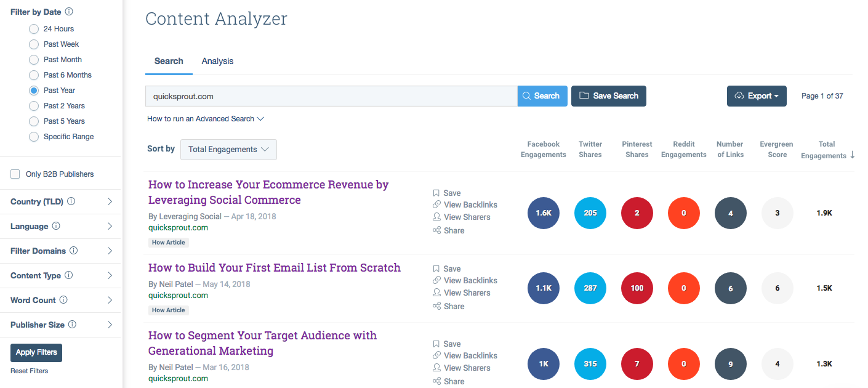Select the Past Month date filter
Image resolution: width=868 pixels, height=388 pixels.
(33, 59)
